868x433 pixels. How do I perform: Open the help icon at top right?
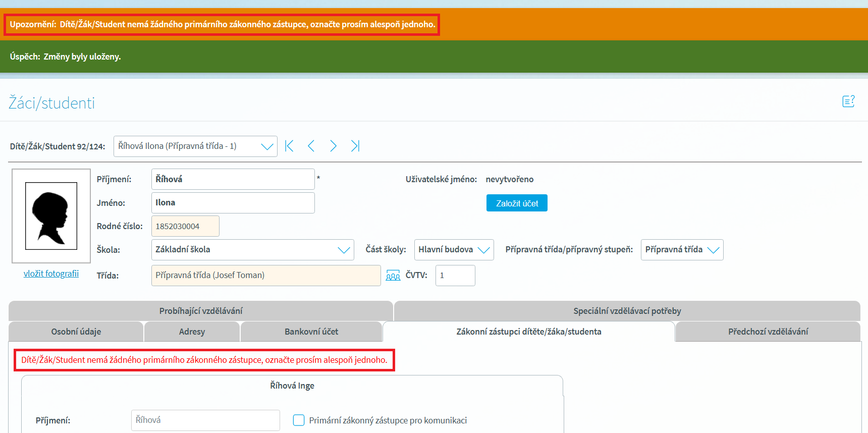click(x=848, y=101)
